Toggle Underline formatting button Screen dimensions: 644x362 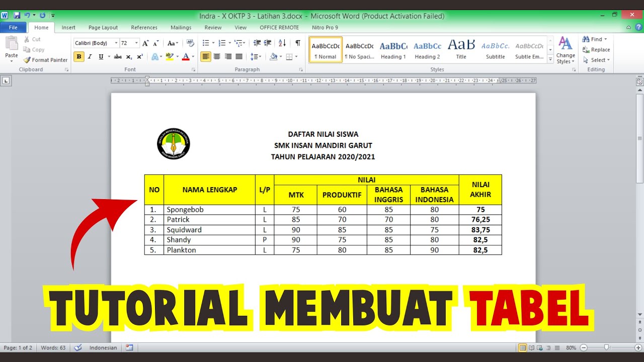click(x=101, y=57)
